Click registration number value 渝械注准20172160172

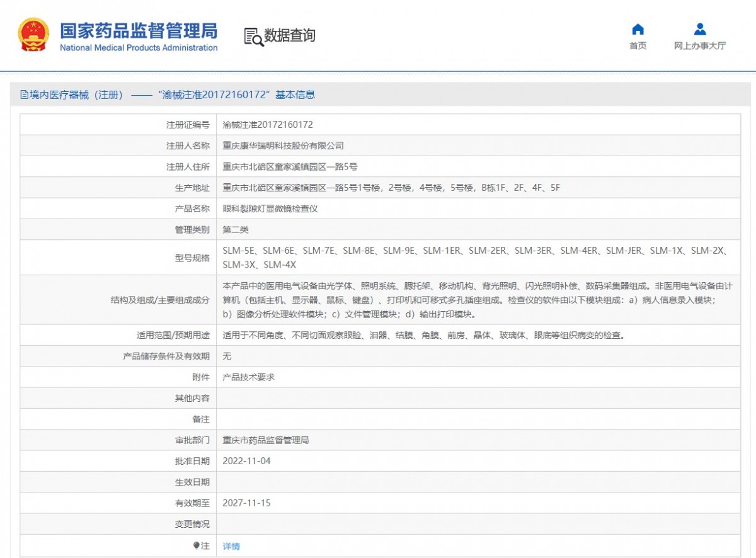tap(268, 125)
